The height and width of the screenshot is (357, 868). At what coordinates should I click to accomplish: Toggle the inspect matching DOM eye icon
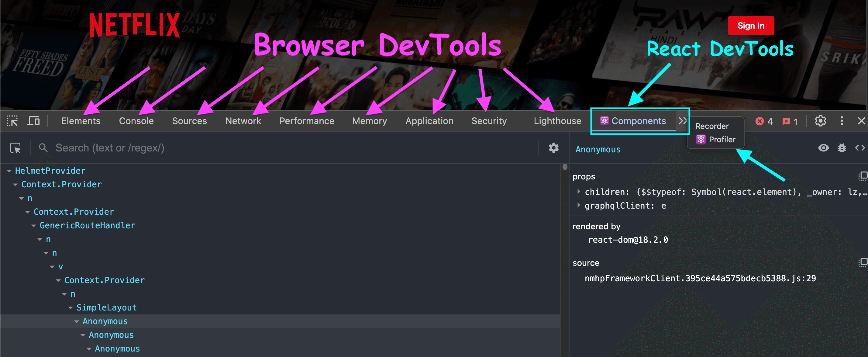click(x=823, y=148)
